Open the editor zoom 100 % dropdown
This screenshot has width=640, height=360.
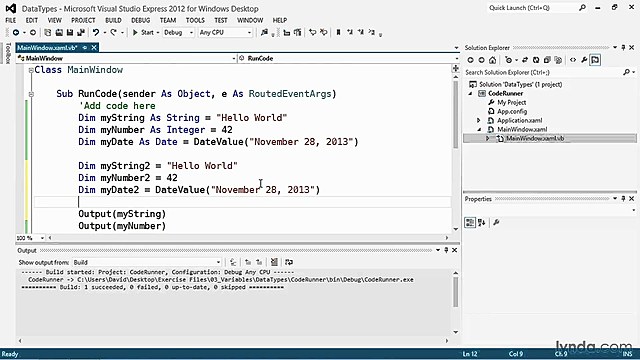click(31, 238)
